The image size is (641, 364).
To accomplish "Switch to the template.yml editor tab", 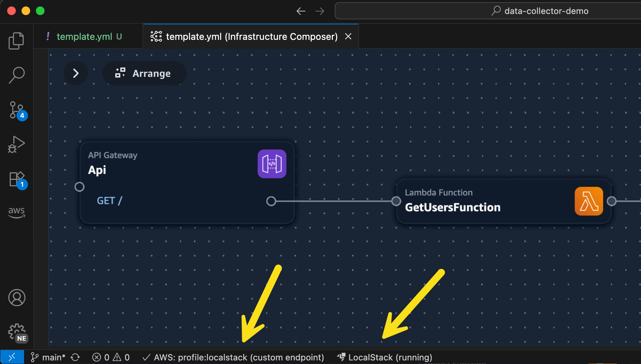I will point(85,37).
